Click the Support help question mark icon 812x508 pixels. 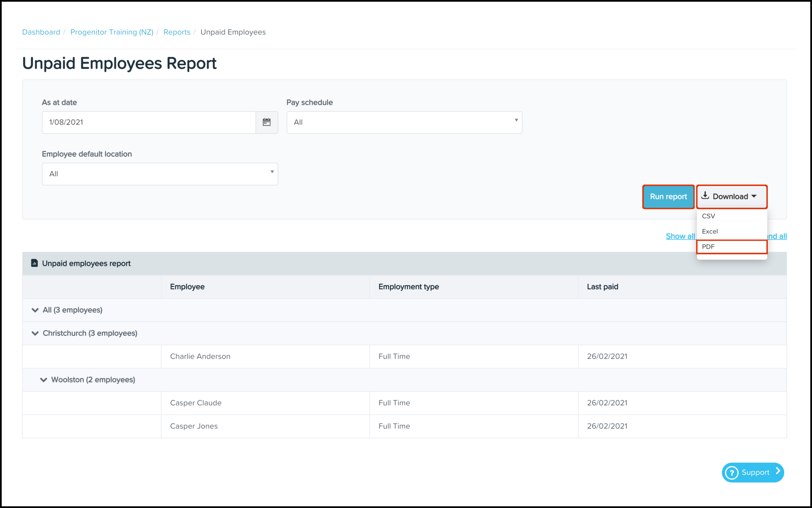732,472
